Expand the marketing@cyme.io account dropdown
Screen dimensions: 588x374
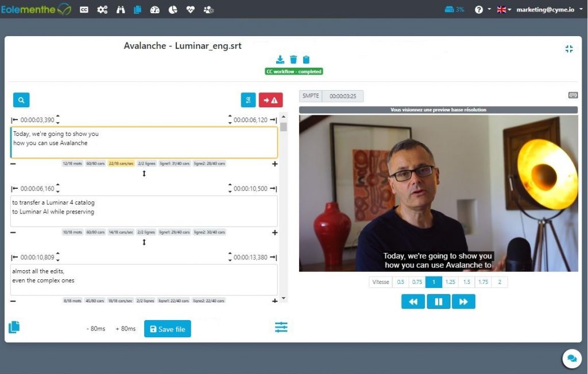pyautogui.click(x=549, y=10)
